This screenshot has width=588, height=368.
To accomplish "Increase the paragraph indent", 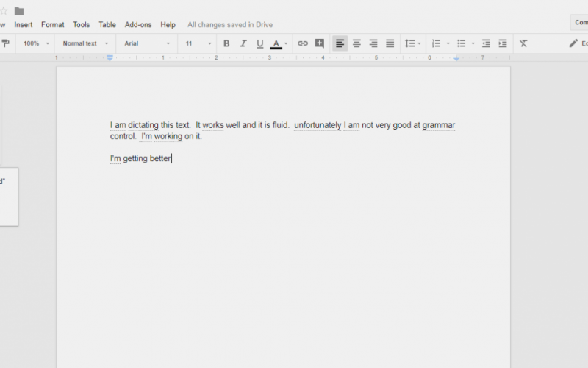I will click(503, 43).
